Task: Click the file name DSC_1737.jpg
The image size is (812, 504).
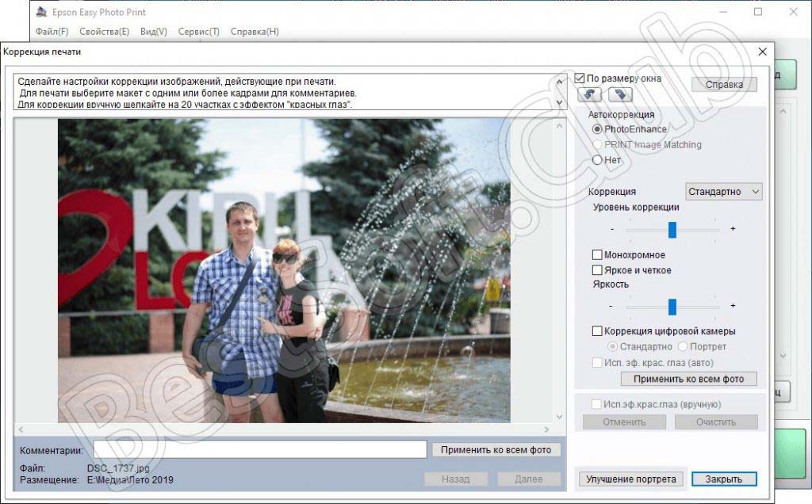Action: [x=118, y=468]
